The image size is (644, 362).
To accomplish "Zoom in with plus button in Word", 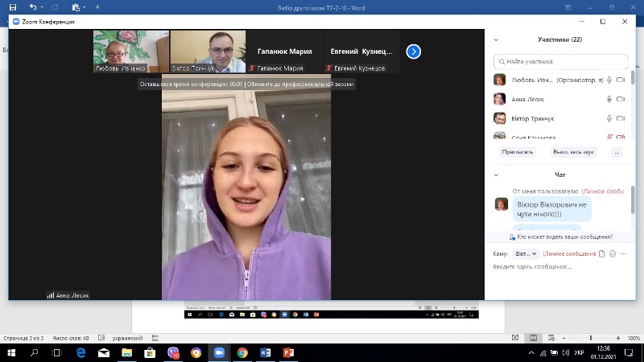I will click(618, 338).
